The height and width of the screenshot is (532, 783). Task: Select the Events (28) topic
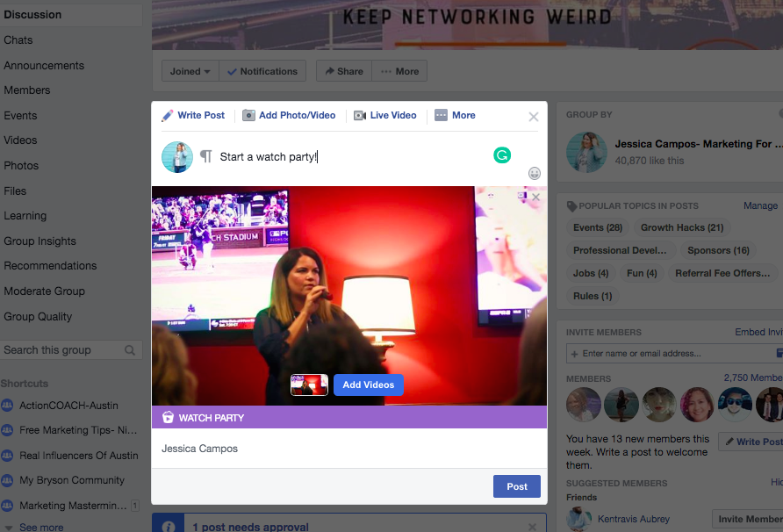pos(598,227)
